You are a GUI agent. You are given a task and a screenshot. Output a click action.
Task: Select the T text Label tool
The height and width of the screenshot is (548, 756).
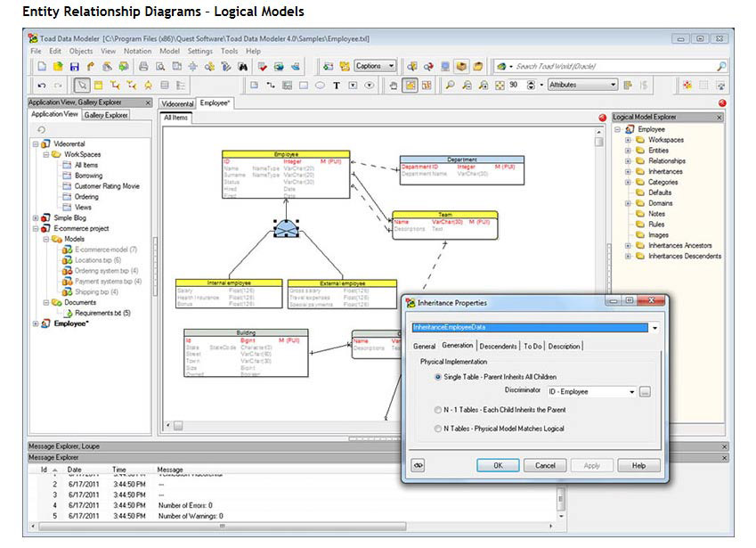point(337,86)
